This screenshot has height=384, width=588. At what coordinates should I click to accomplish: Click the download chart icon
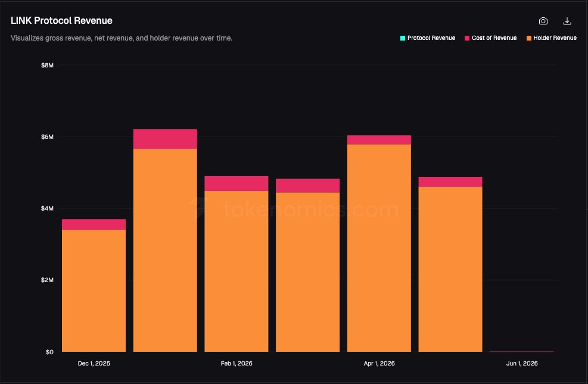pos(567,21)
